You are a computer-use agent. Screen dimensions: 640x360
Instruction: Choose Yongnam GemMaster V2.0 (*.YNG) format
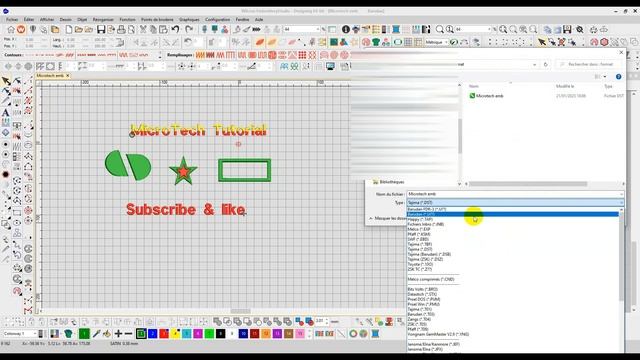pyautogui.click(x=438, y=334)
